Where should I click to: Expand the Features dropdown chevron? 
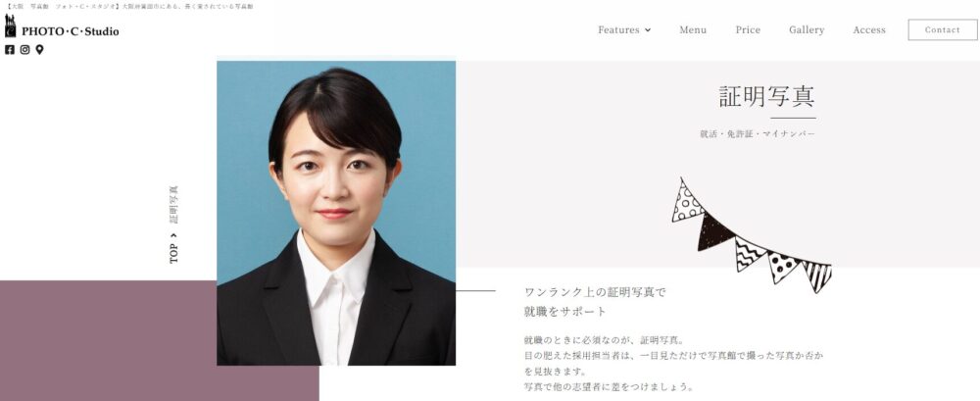point(648,30)
